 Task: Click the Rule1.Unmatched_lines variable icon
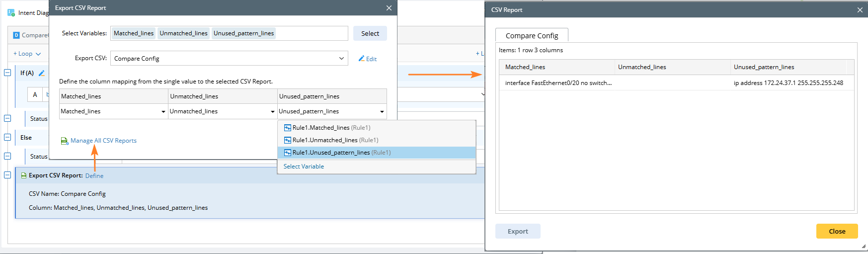[x=287, y=140]
